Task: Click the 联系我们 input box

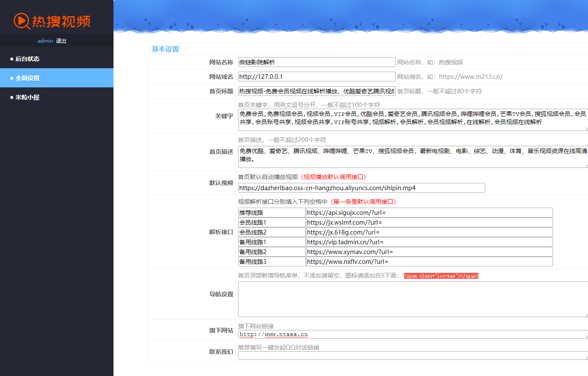Action: coord(412,356)
